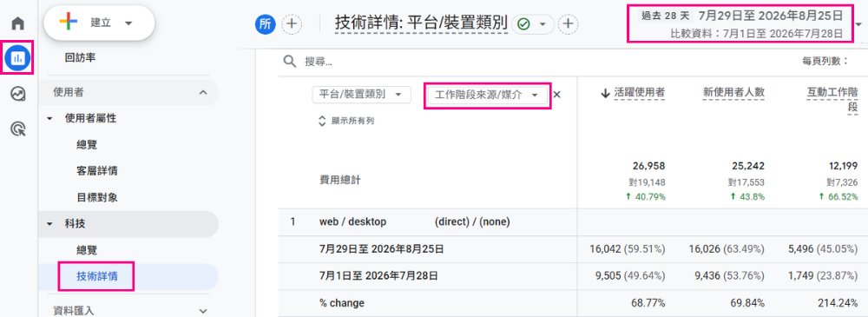The width and height of the screenshot is (868, 317).
Task: Click comparison text 比較資料:7月1日至 2026年7月28日
Action: point(757,34)
